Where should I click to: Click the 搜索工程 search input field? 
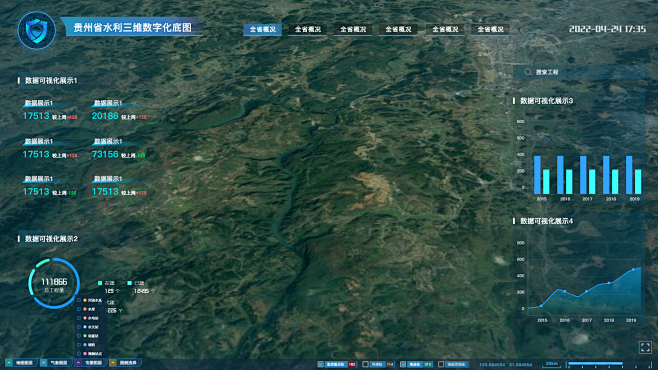pyautogui.click(x=579, y=72)
